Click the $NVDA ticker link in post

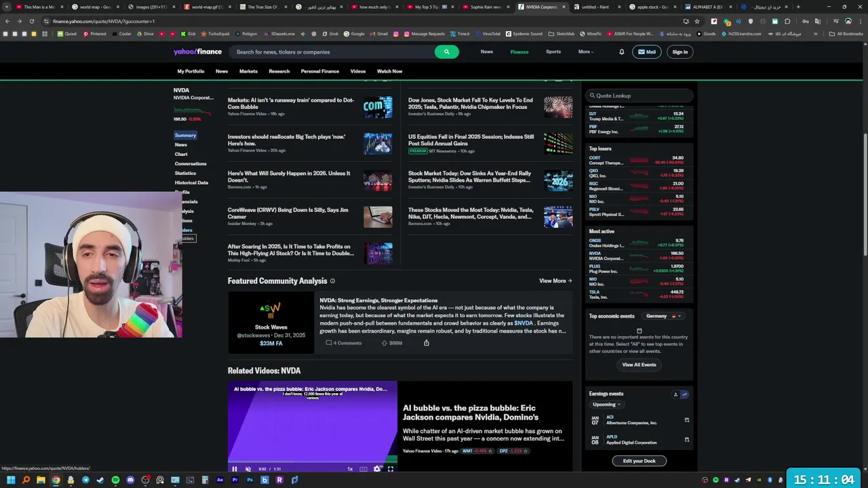pyautogui.click(x=524, y=323)
